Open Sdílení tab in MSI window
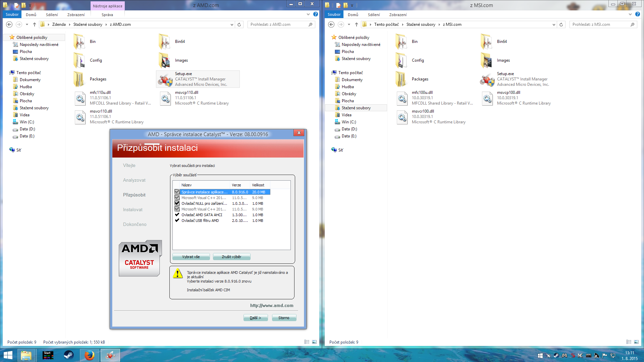Image resolution: width=644 pixels, height=362 pixels. coord(374,15)
